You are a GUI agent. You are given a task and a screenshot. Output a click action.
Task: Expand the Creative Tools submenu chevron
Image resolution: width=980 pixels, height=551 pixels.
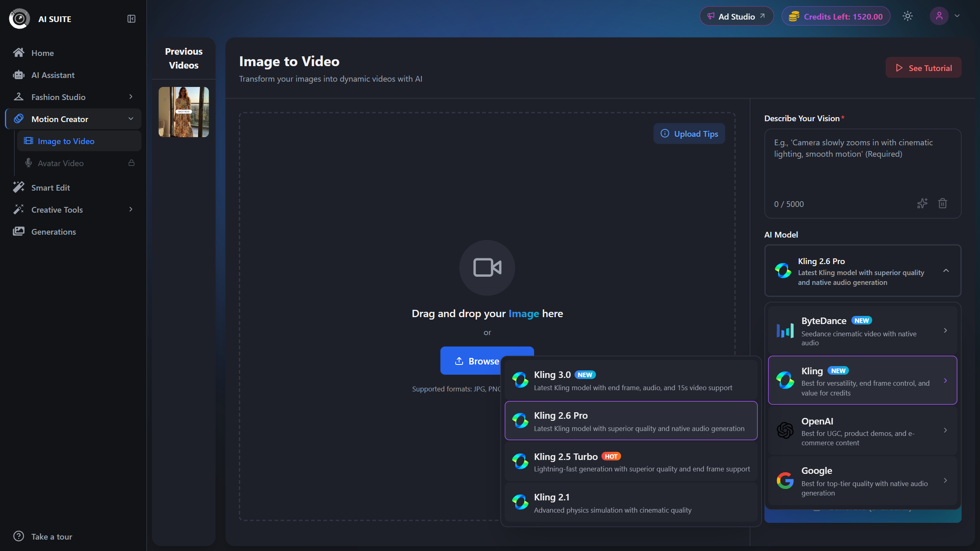point(131,209)
